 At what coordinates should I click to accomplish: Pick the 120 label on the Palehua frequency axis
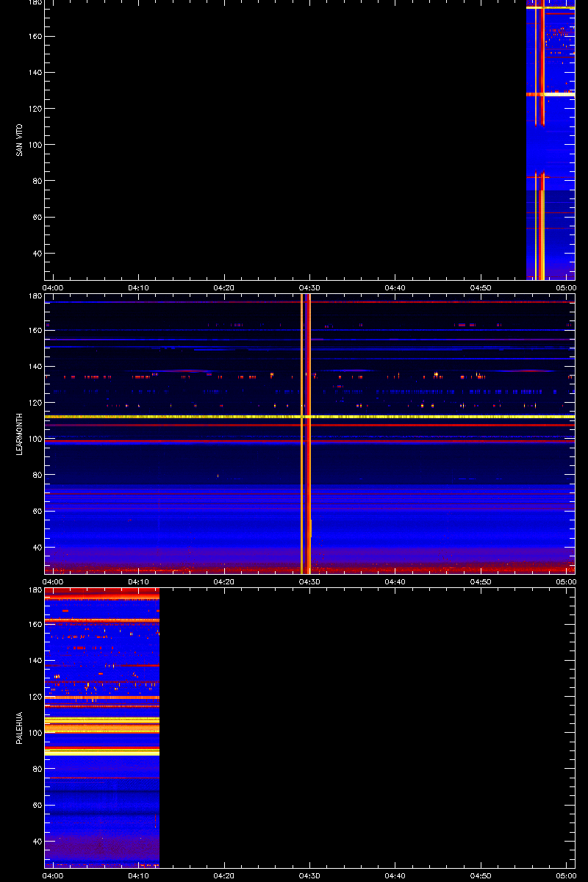coord(35,697)
